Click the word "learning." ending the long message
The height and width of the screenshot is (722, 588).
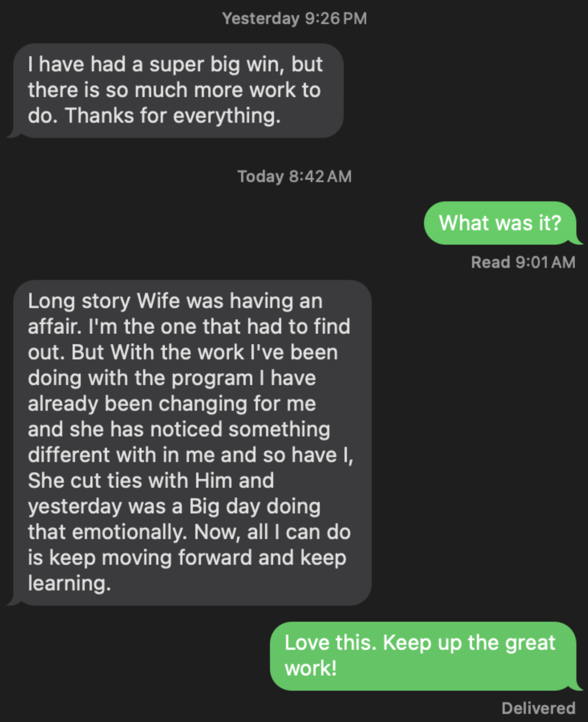pyautogui.click(x=69, y=584)
